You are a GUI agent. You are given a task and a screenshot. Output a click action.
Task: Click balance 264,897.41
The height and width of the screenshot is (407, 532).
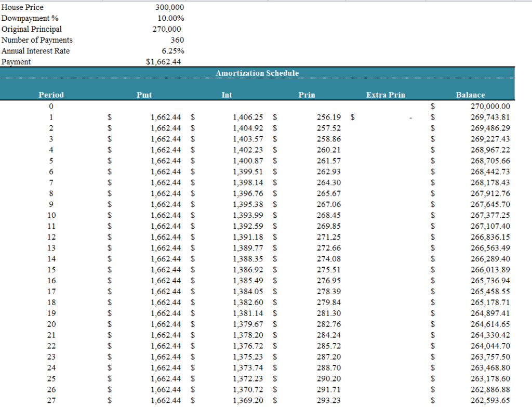pos(490,313)
